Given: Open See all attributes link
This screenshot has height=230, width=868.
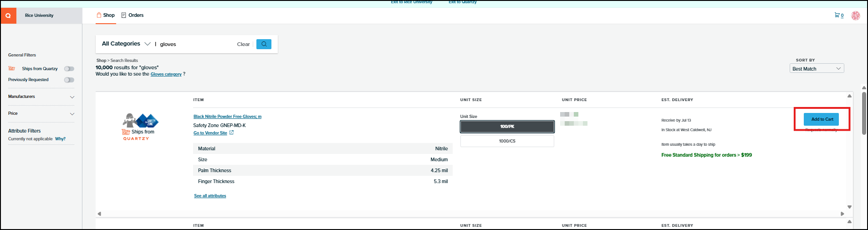Looking at the screenshot, I should click(x=210, y=196).
